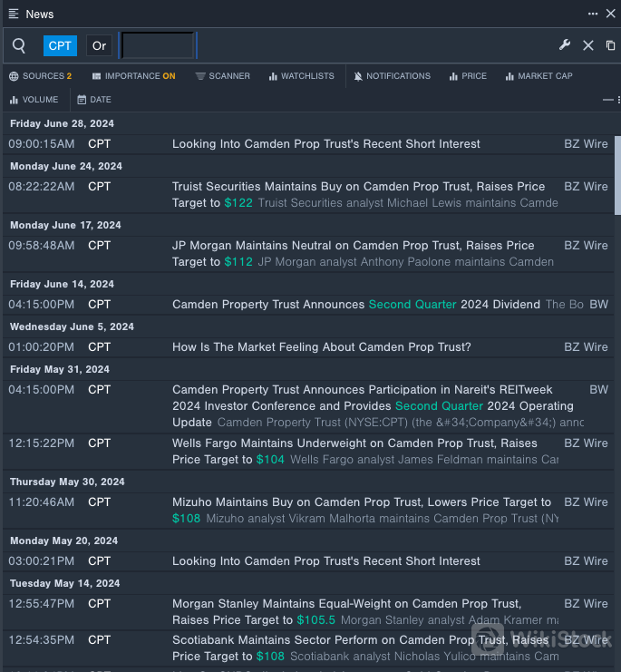Open the Market Cap filter dropdown
This screenshot has height=672, width=621.
click(x=539, y=76)
